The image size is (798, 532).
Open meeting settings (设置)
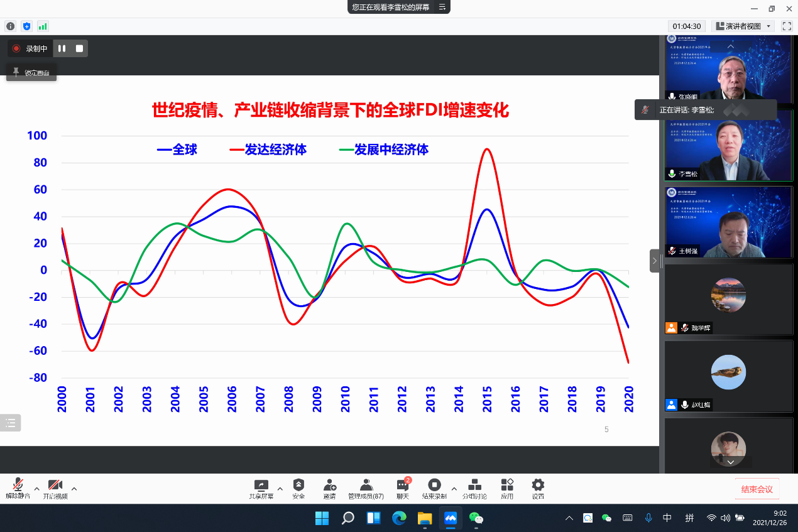click(538, 488)
